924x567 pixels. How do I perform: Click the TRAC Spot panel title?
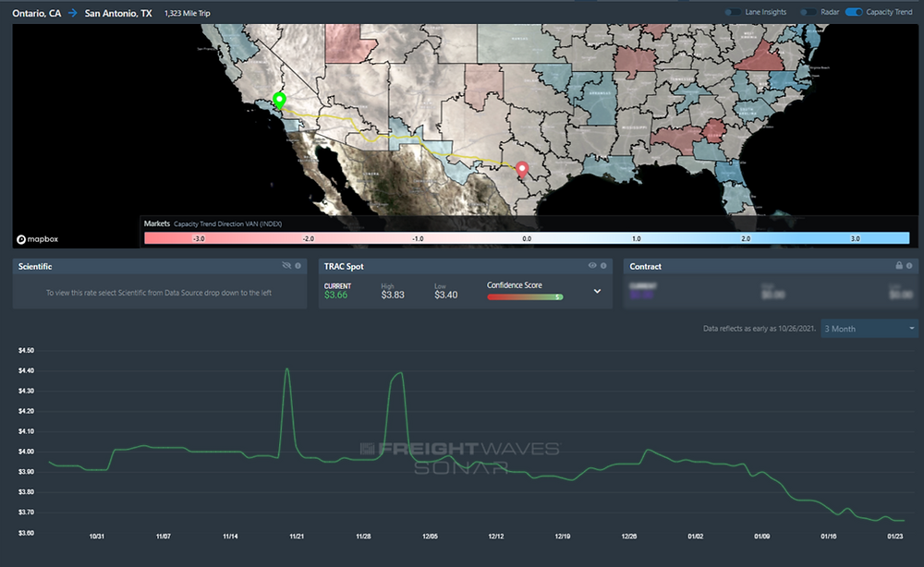344,266
